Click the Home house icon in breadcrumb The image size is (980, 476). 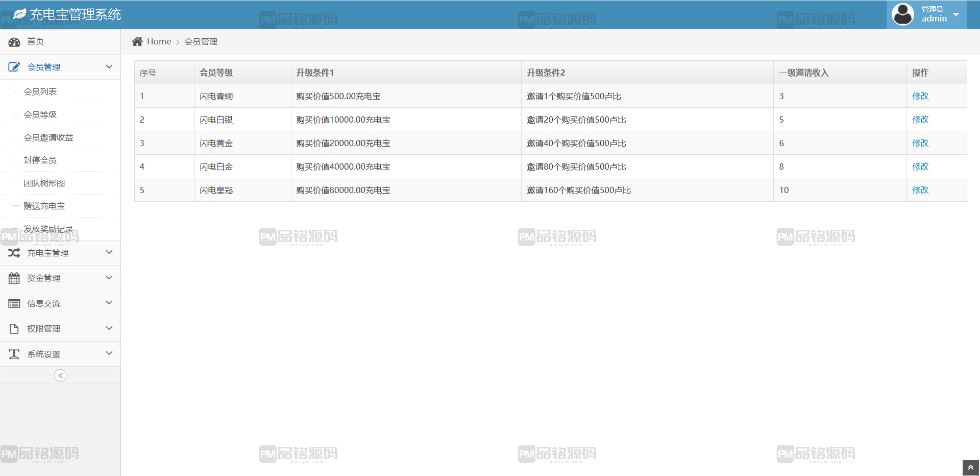[x=137, y=41]
